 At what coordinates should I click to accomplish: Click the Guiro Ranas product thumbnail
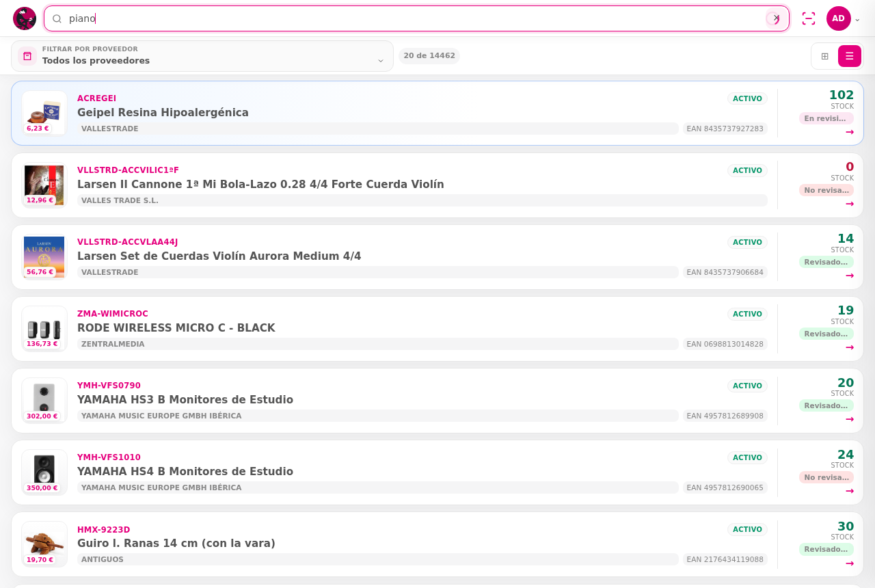click(44, 544)
